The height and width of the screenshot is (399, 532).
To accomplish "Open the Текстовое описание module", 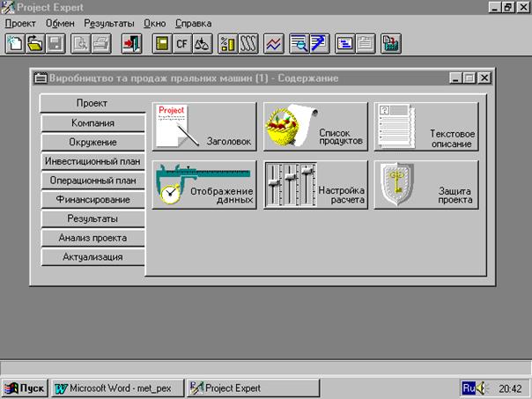I will click(x=426, y=127).
